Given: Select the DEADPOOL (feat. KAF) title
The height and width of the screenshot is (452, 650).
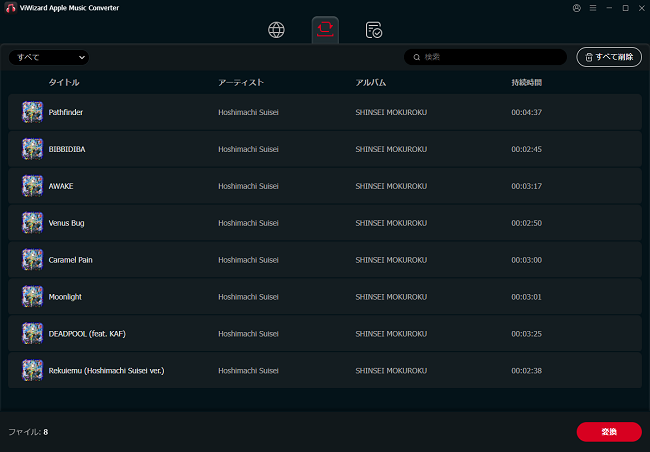Looking at the screenshot, I should pos(87,334).
